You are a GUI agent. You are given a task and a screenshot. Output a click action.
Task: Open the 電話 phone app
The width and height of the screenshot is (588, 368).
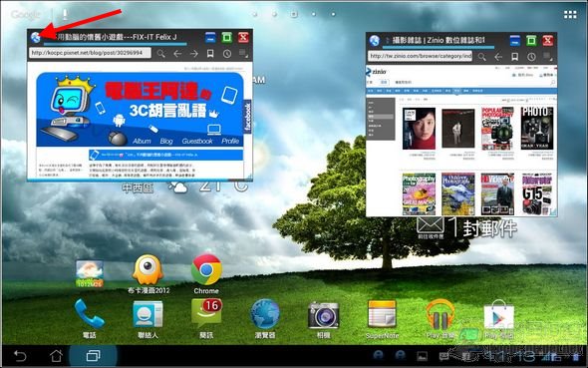tap(90, 319)
